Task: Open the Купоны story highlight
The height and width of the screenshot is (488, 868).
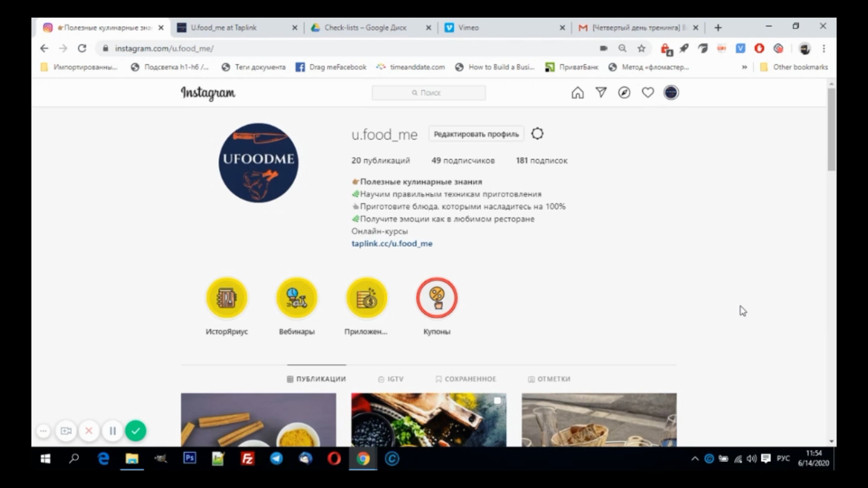Action: [437, 298]
